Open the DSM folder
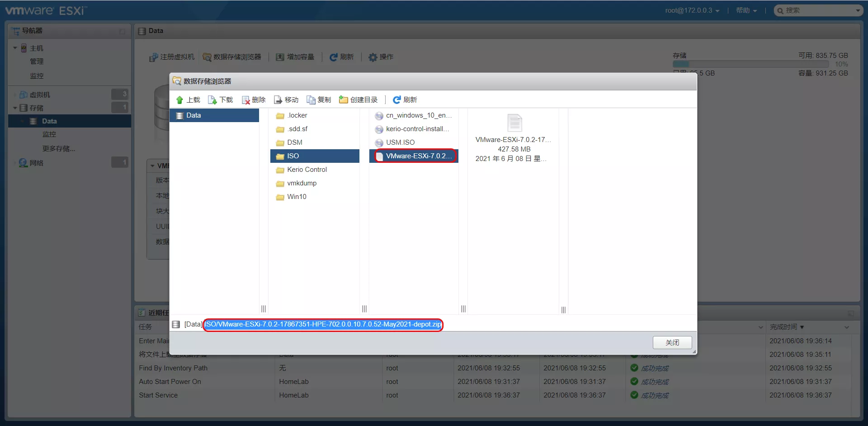Screen dimensions: 868x426 (294, 142)
